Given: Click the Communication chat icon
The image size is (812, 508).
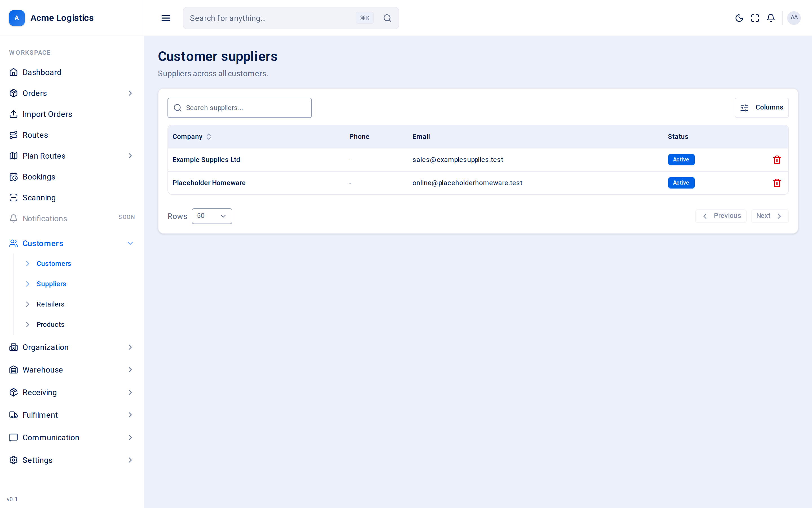Looking at the screenshot, I should pos(14,437).
